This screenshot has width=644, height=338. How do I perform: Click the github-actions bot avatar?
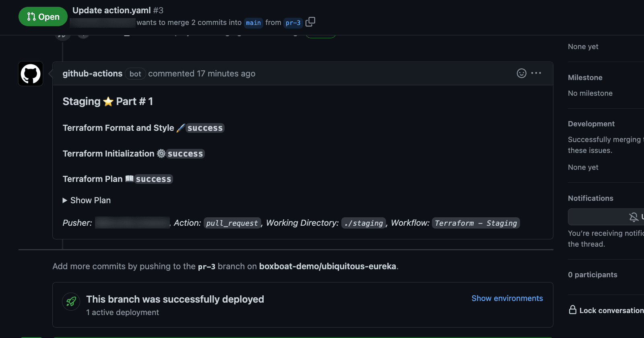coord(31,74)
